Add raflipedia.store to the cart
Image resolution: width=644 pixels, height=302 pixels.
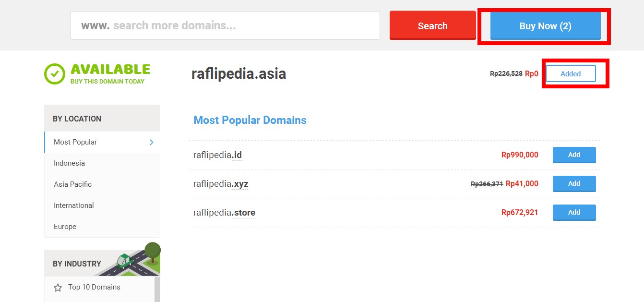(574, 212)
